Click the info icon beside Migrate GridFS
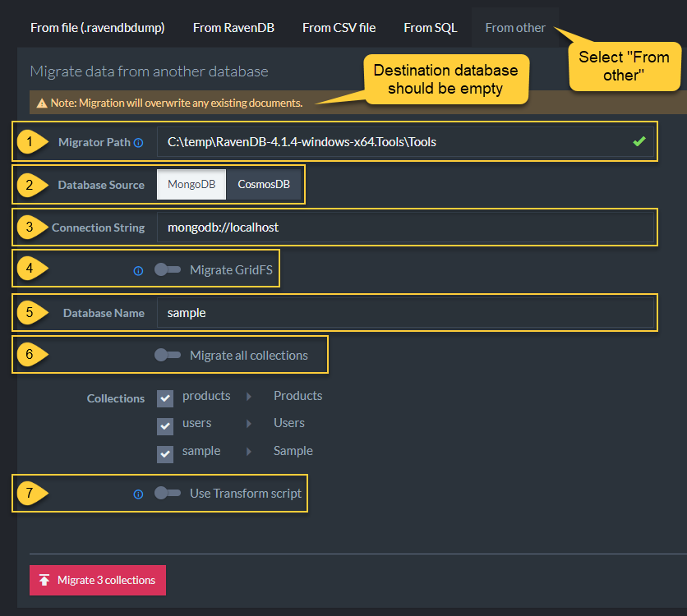 (x=138, y=271)
